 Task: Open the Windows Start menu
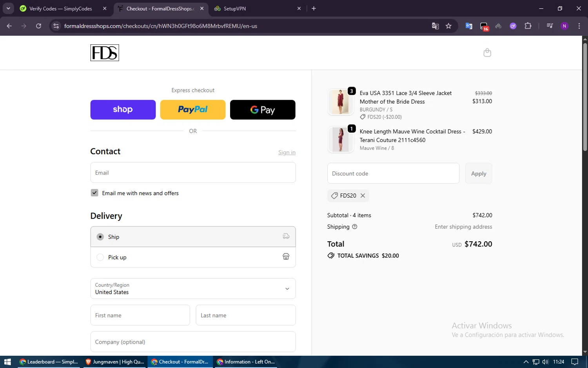click(7, 362)
